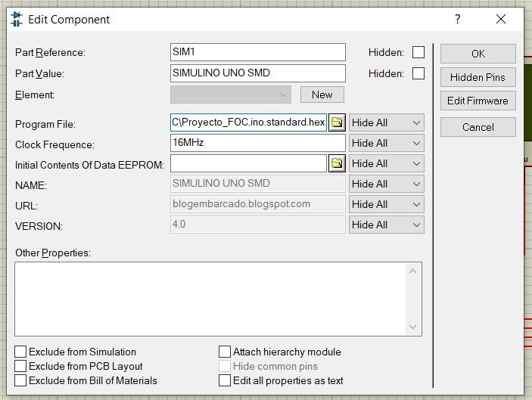Toggle Hidden checkbox for Part Value

pyautogui.click(x=418, y=73)
